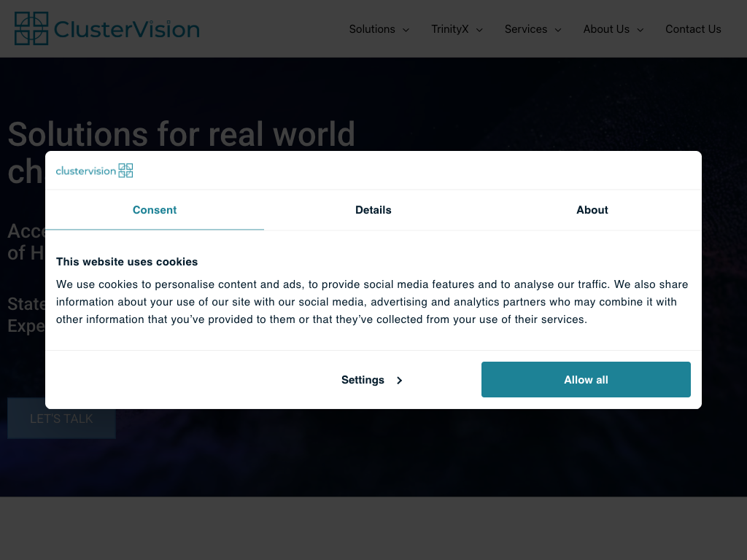Expand the Services dropdown chevron
The height and width of the screenshot is (560, 747).
point(558,30)
